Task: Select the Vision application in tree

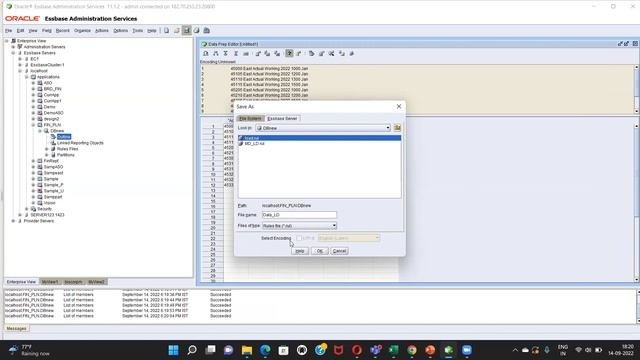Action: click(49, 203)
